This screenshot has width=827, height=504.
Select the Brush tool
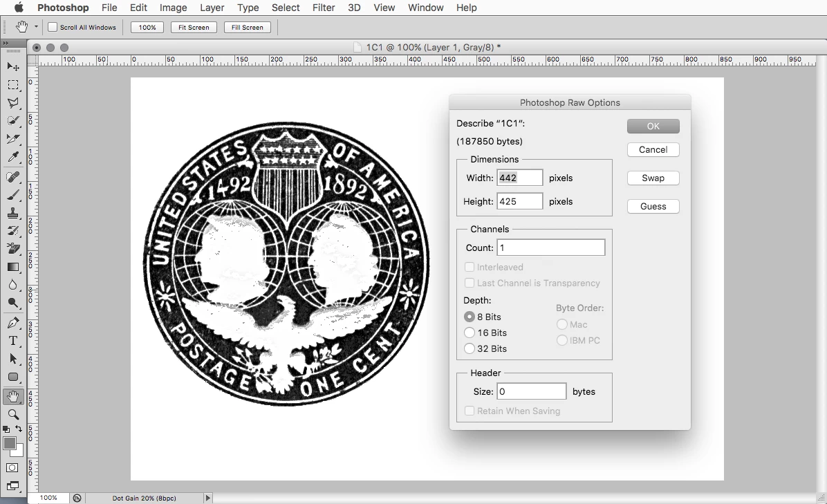coord(13,195)
